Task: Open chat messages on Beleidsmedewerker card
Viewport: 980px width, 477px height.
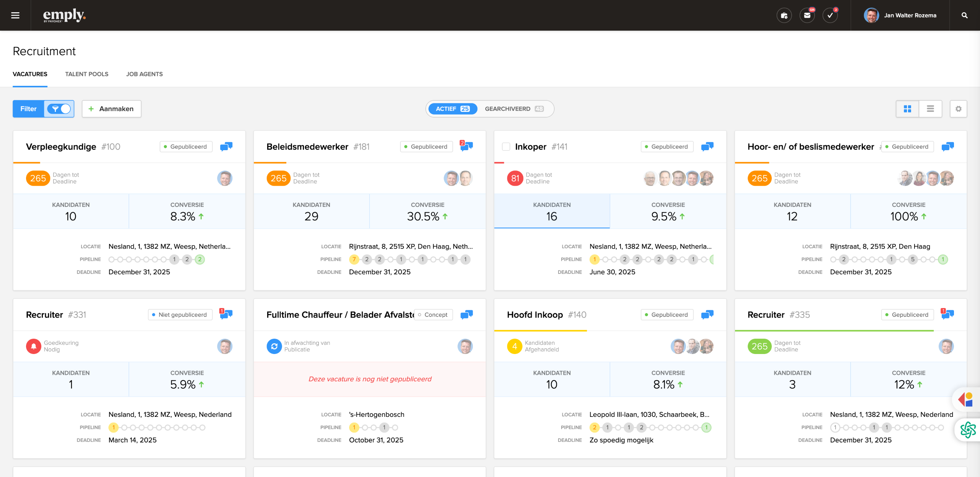Action: tap(466, 146)
